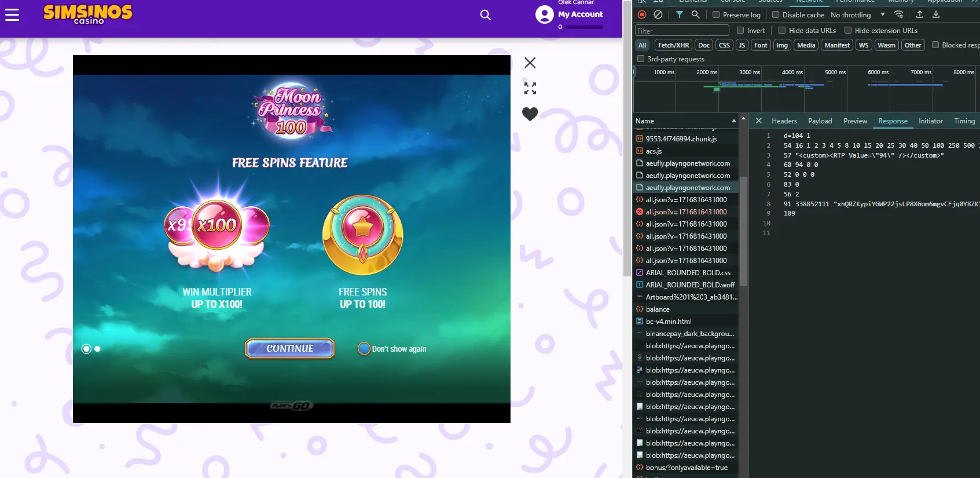The height and width of the screenshot is (478, 980).
Task: Enable Disable cache checkbox
Action: 776,14
